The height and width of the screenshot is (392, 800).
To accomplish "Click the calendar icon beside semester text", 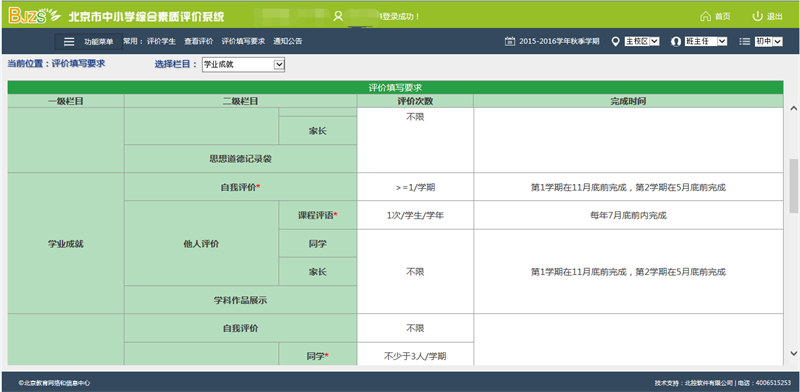I will (509, 41).
